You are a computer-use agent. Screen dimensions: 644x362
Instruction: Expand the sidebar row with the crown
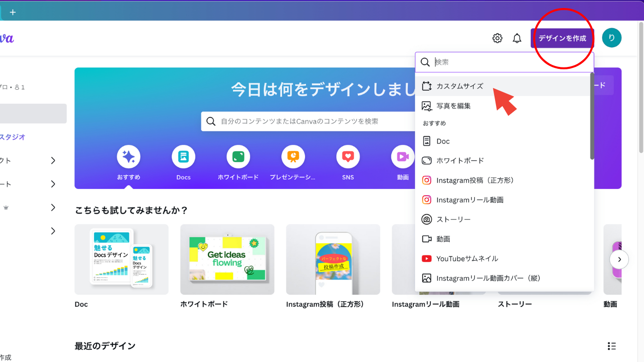(x=53, y=207)
